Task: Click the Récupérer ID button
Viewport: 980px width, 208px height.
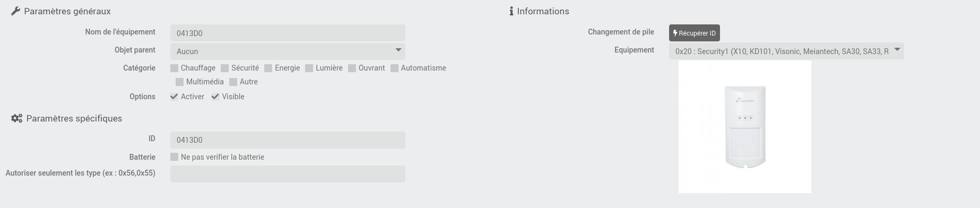Action: coord(694,33)
